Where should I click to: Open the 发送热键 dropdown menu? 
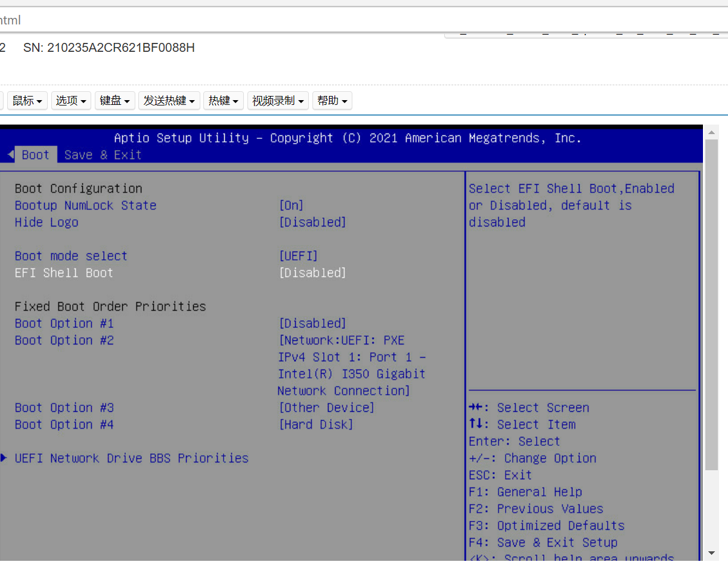click(x=169, y=101)
